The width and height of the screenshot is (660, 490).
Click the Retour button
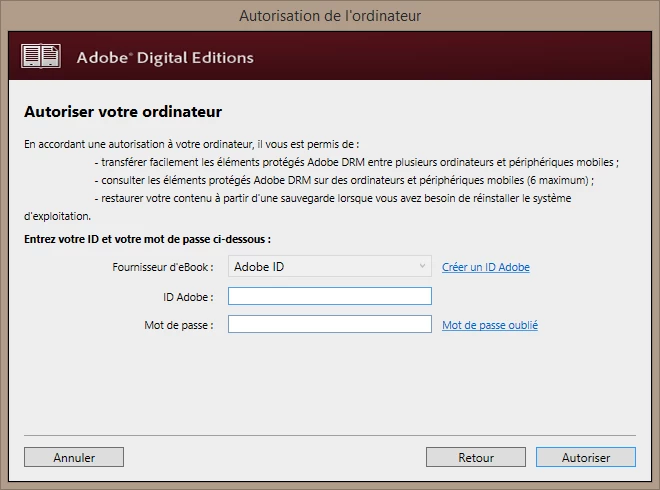coord(476,457)
